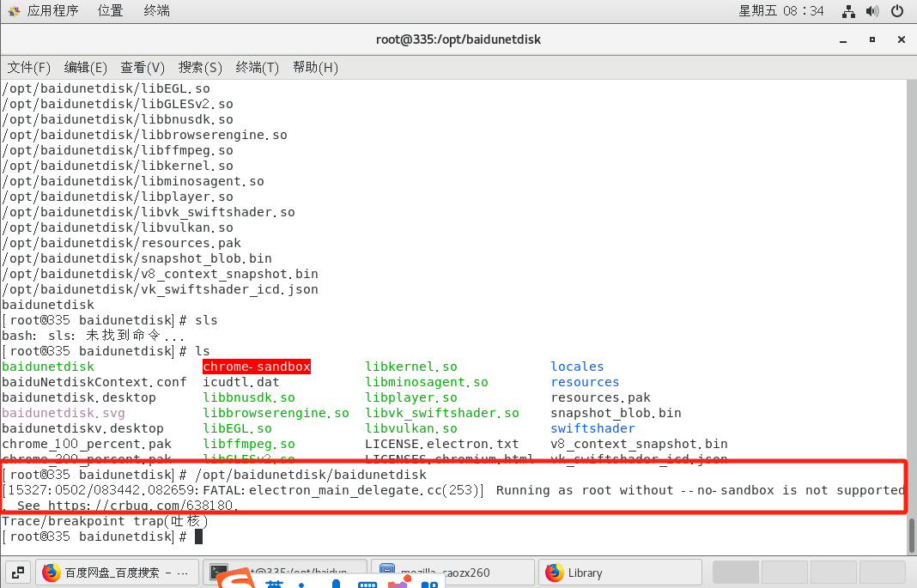Click baidunetdisk.desktop in ls output
The height and width of the screenshot is (588, 917).
pyautogui.click(x=79, y=397)
